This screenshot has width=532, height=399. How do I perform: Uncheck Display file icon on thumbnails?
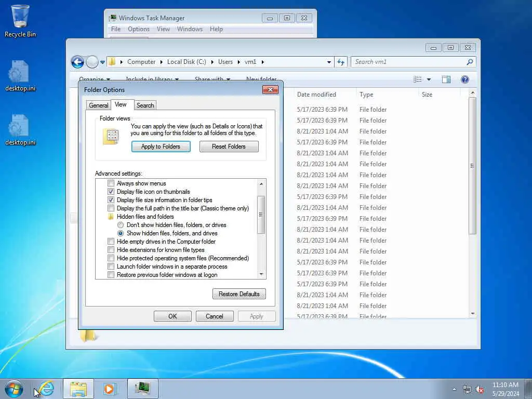tap(111, 192)
